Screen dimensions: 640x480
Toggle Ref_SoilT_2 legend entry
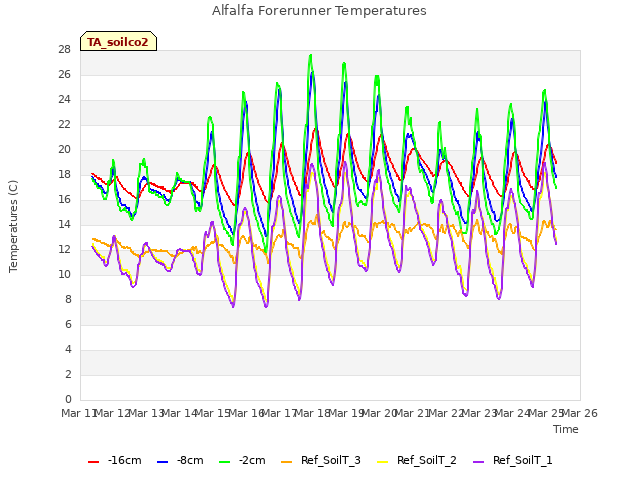coord(417,460)
